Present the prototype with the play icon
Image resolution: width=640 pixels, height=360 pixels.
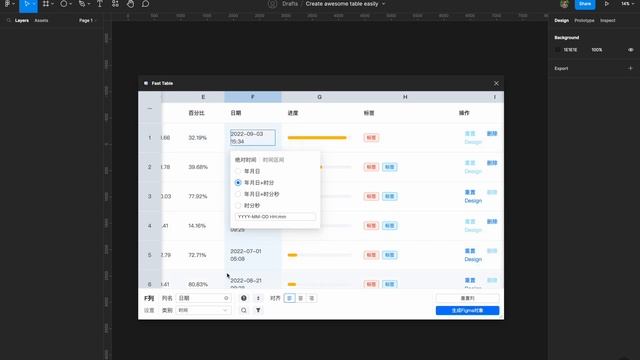(607, 4)
